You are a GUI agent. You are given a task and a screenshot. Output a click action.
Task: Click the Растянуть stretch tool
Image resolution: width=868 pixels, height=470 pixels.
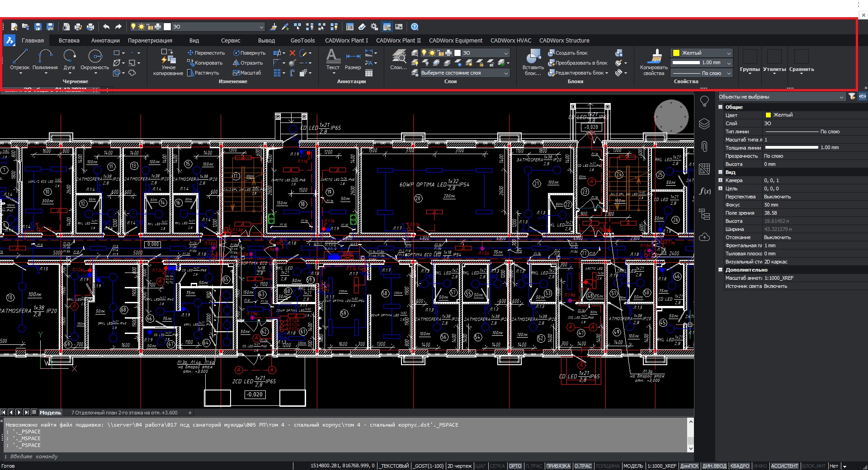tap(203, 73)
